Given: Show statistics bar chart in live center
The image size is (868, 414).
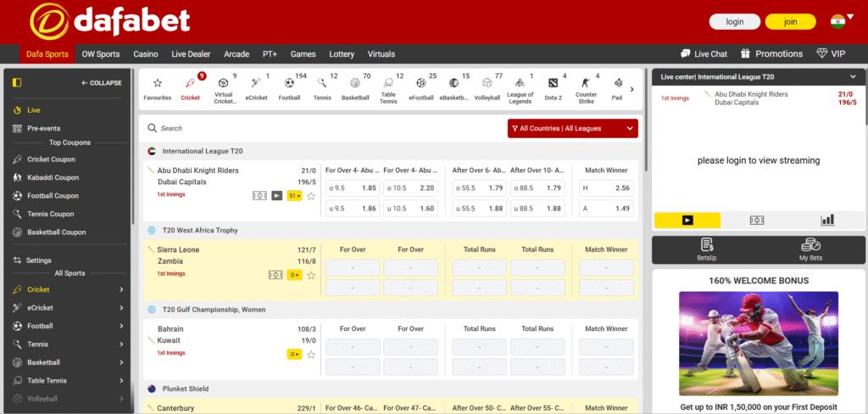Looking at the screenshot, I should click(x=827, y=220).
